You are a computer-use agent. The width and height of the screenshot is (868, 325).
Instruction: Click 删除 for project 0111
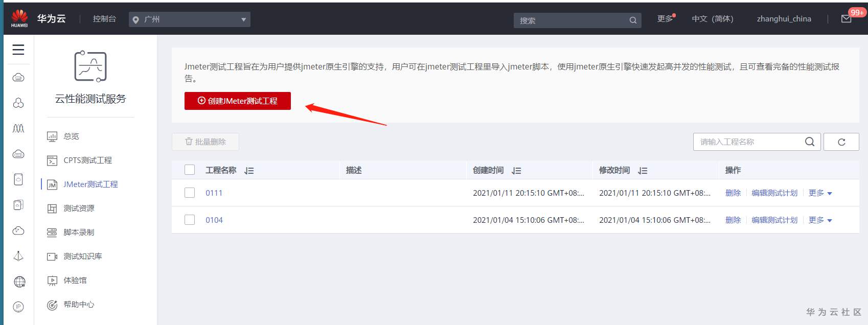[733, 193]
